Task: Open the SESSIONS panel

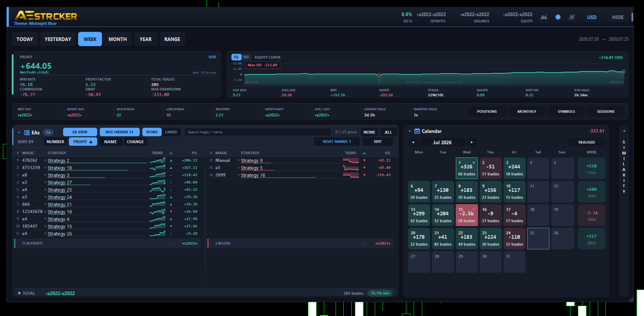Action: pyautogui.click(x=605, y=112)
